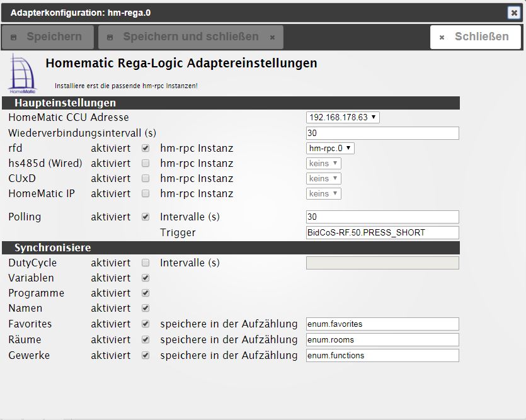526x420 pixels.
Task: Click the Trigger input field
Action: [382, 232]
